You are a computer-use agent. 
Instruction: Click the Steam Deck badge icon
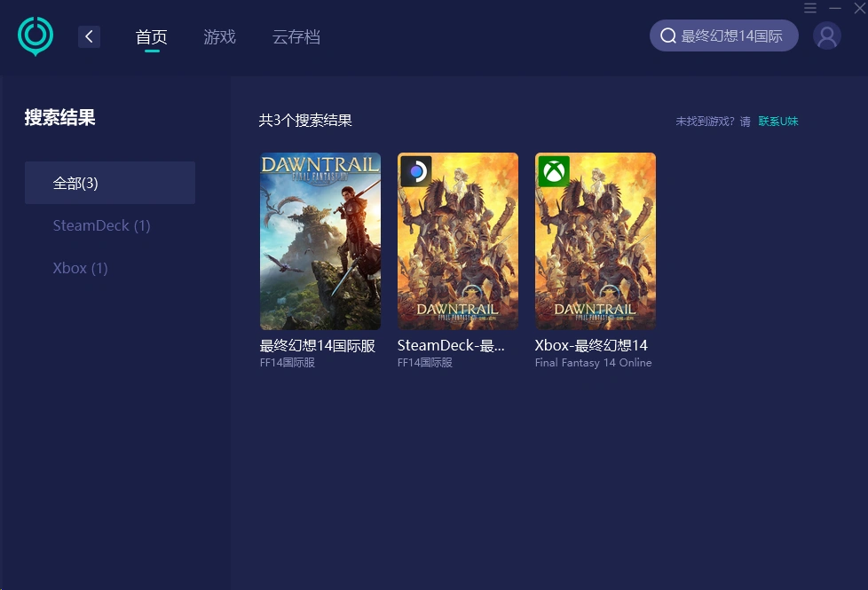pos(415,171)
